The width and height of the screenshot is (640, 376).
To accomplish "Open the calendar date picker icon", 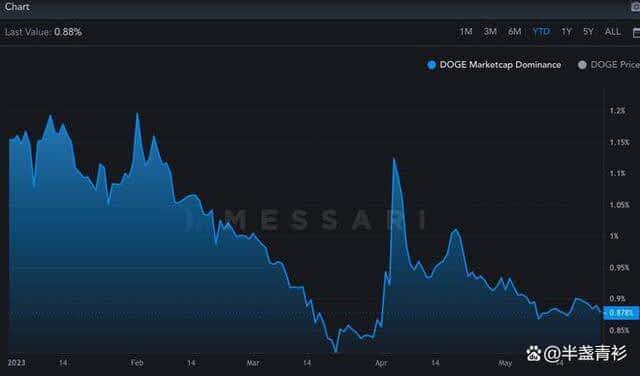I will [x=636, y=33].
